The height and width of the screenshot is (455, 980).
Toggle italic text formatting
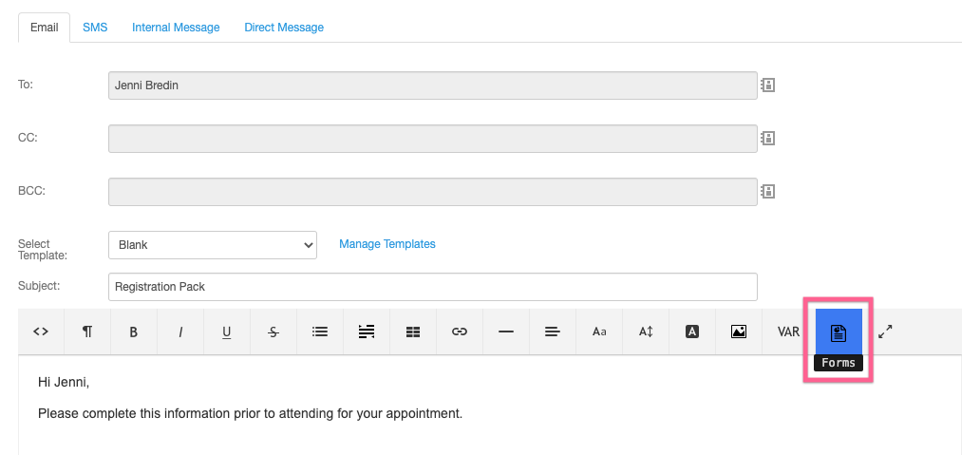point(180,332)
